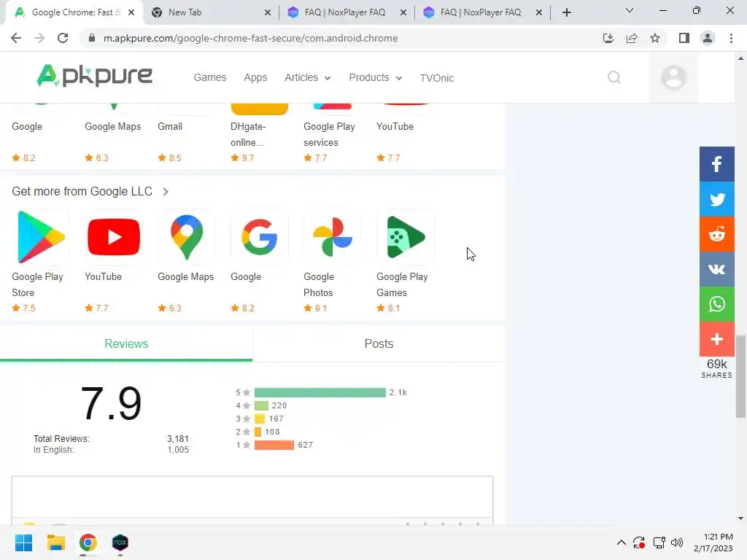Switch to first FAQ NoxPlayer FAQ tab
This screenshot has height=560, width=747.
(347, 12)
